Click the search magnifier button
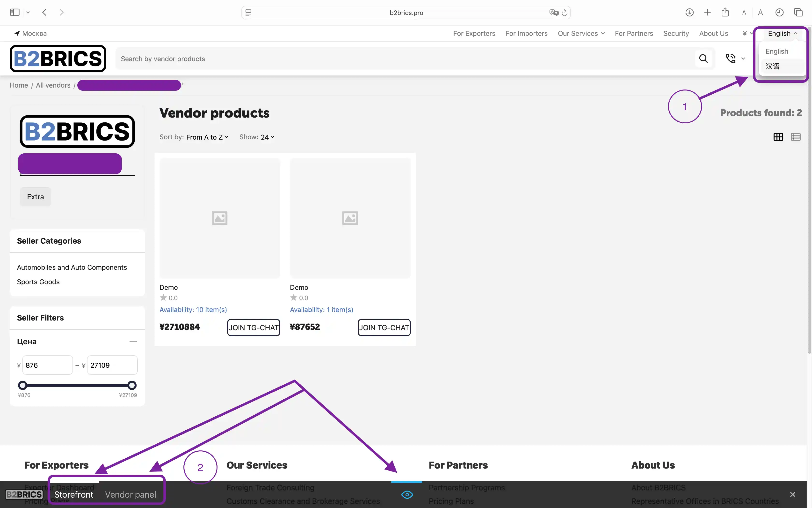 pyautogui.click(x=703, y=59)
